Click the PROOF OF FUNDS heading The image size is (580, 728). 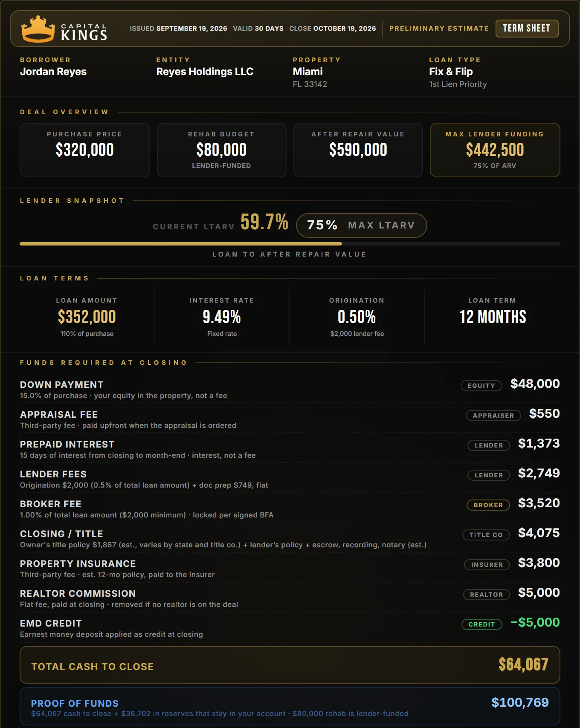pyautogui.click(x=75, y=703)
